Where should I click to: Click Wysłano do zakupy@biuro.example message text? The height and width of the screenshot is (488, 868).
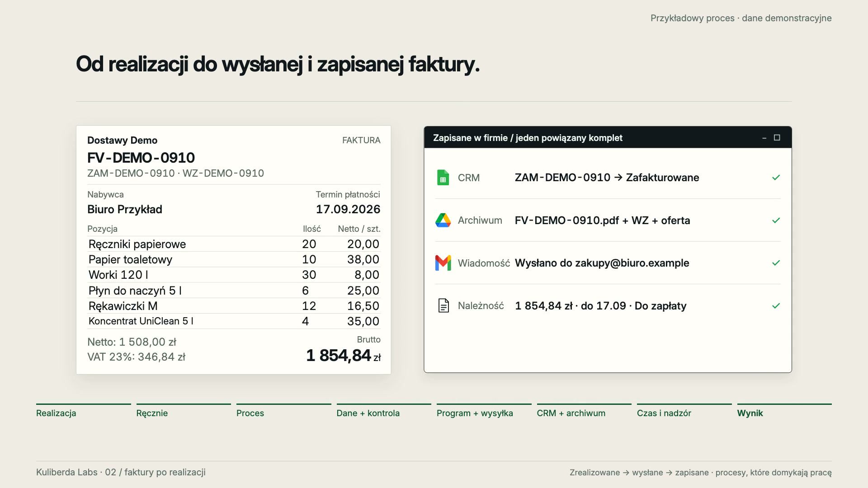pos(602,263)
